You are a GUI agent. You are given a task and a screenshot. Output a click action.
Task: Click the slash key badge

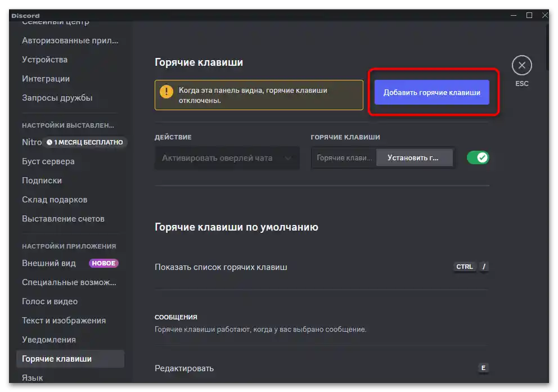pyautogui.click(x=484, y=267)
